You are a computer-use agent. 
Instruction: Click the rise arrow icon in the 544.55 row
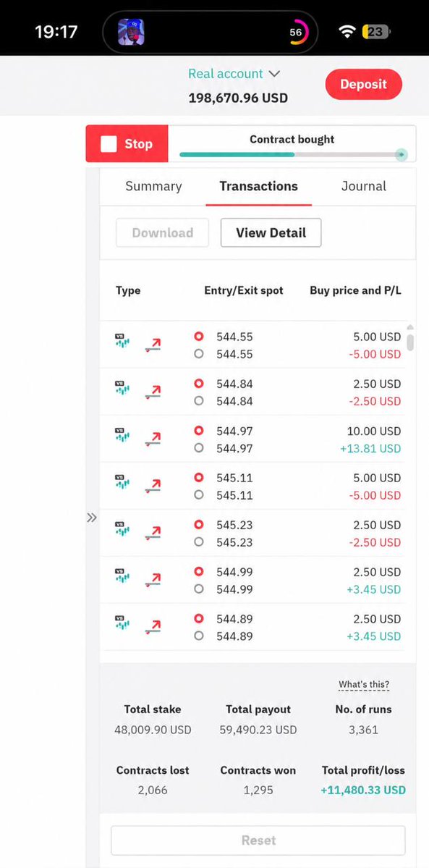tap(153, 345)
